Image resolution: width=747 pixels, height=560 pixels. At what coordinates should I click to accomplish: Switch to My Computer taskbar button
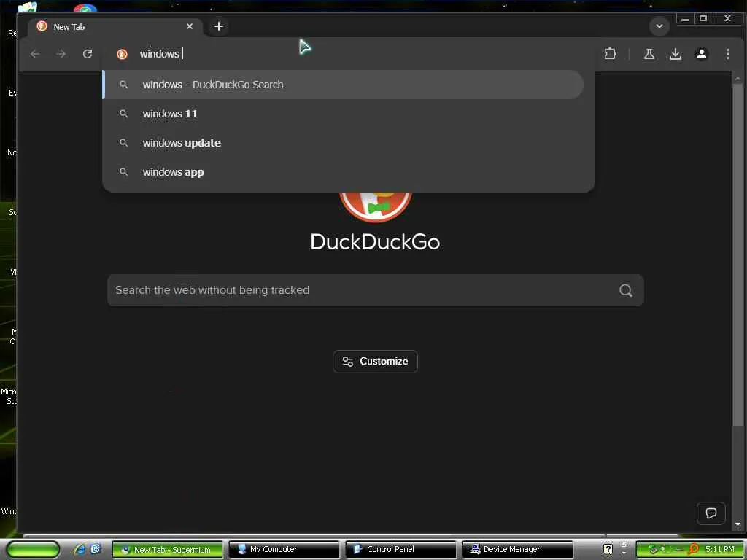(284, 549)
